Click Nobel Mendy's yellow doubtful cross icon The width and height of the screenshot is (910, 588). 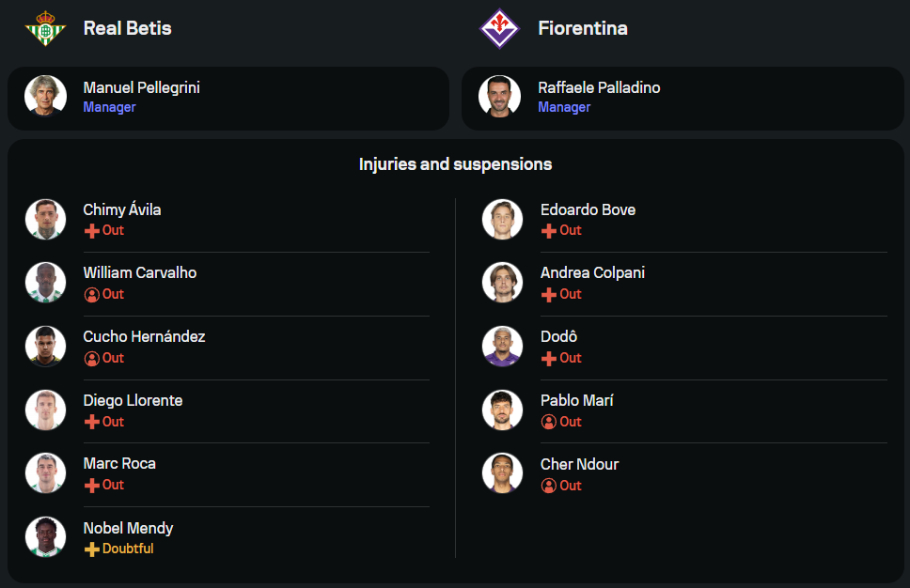pos(92,549)
